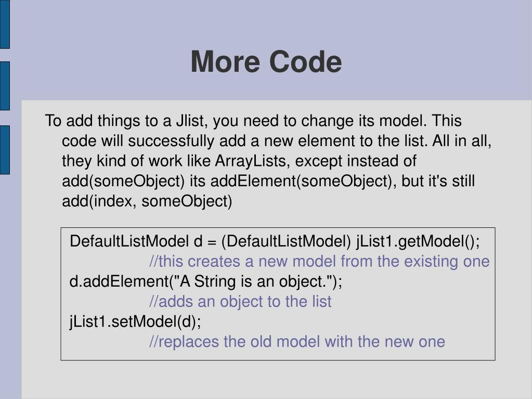Click the jList1.setModel(d) code line
Viewport: 532px width, 399px height.
tap(135, 321)
